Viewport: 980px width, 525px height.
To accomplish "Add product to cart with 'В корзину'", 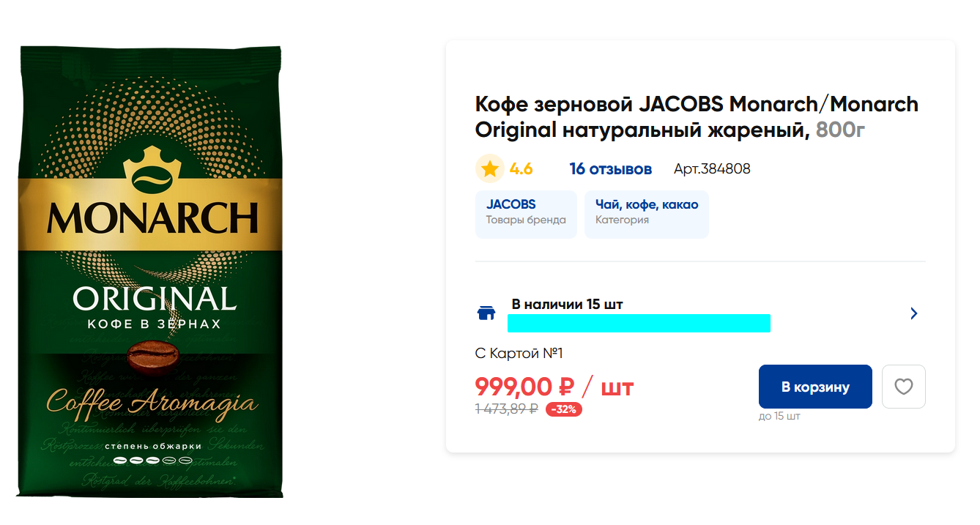I will pos(815,387).
